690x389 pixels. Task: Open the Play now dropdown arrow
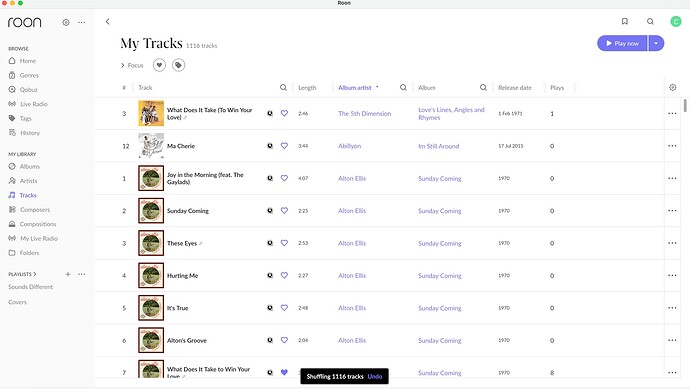656,43
